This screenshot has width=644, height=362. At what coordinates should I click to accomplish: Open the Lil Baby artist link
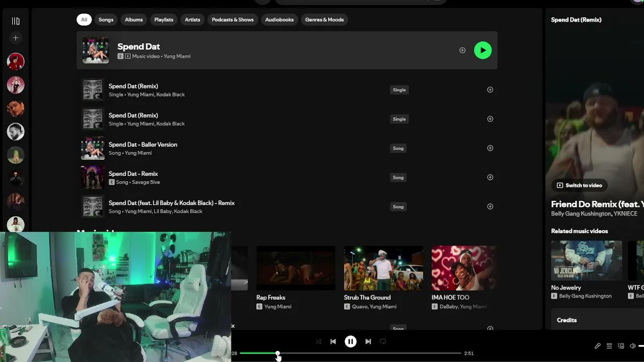[x=164, y=211]
